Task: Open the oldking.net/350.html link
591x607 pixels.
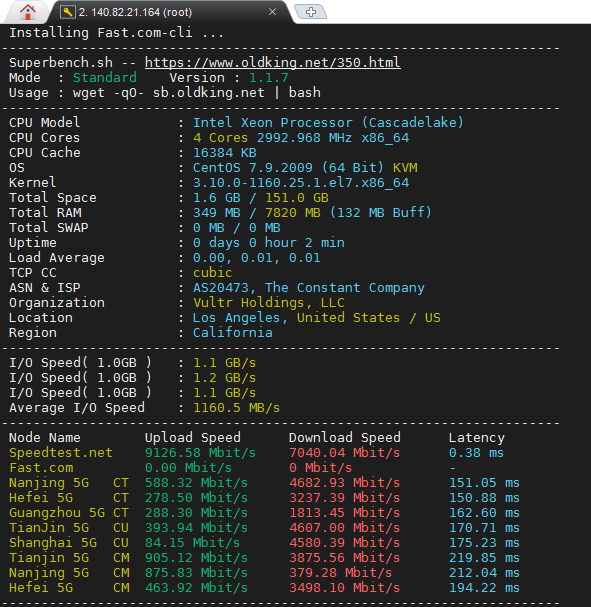Action: 272,62
